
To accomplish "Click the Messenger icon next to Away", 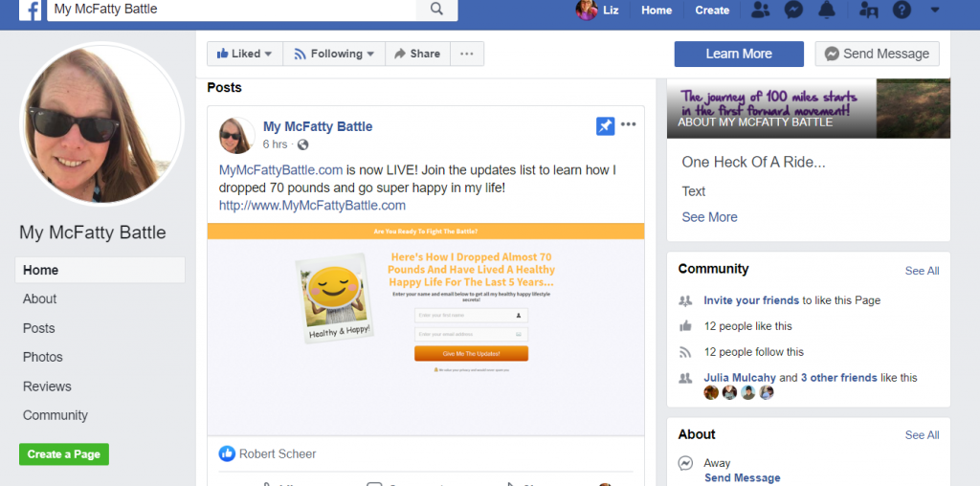I will (685, 463).
